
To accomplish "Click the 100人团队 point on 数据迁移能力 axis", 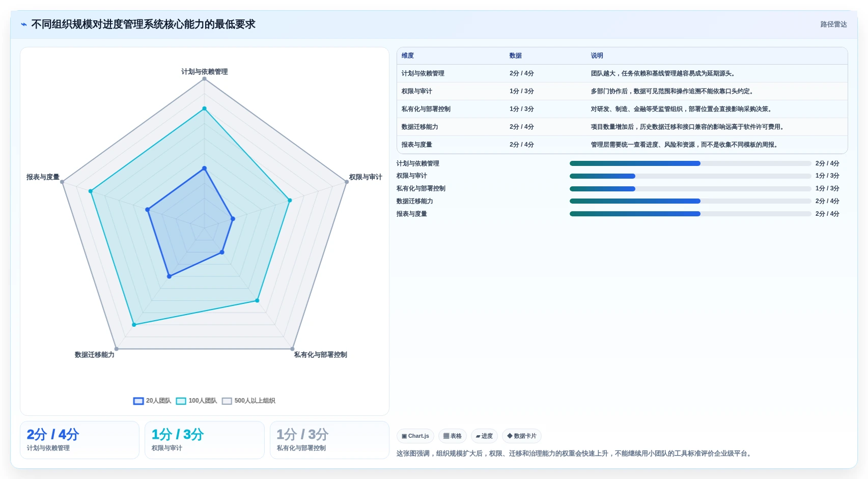I will tap(134, 324).
